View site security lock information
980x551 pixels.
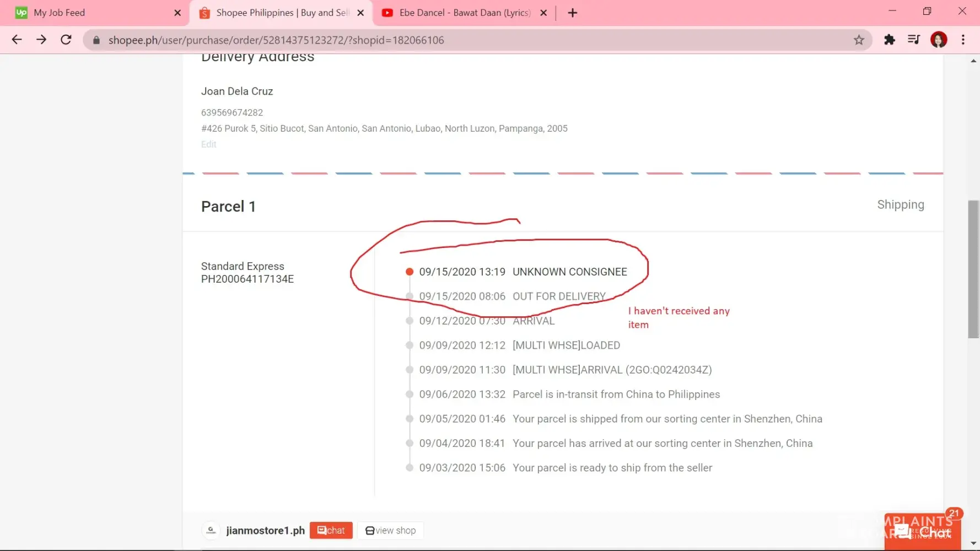click(x=96, y=40)
